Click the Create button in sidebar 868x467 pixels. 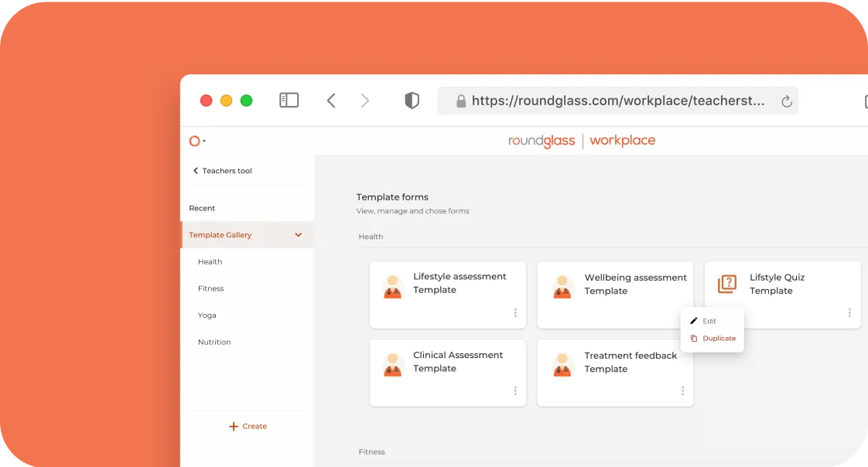(x=248, y=426)
